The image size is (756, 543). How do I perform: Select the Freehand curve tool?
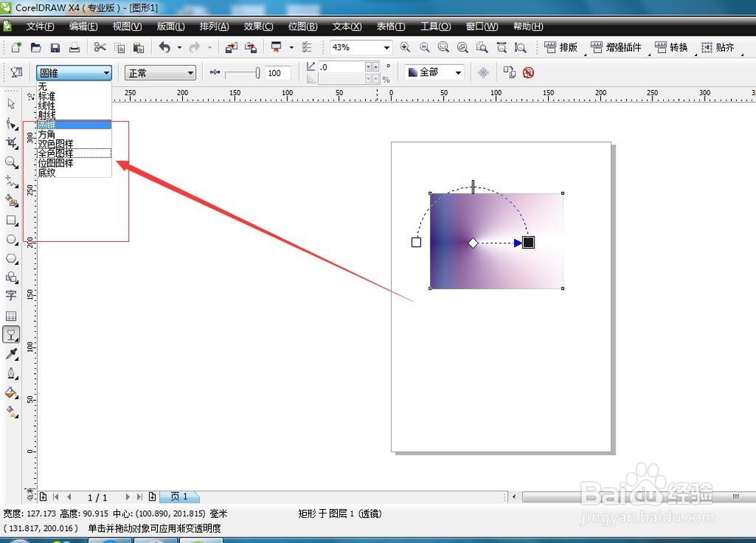click(x=11, y=182)
